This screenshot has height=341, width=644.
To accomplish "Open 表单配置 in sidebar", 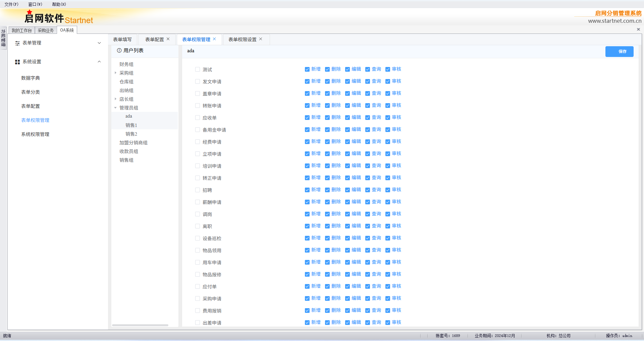I will (31, 106).
